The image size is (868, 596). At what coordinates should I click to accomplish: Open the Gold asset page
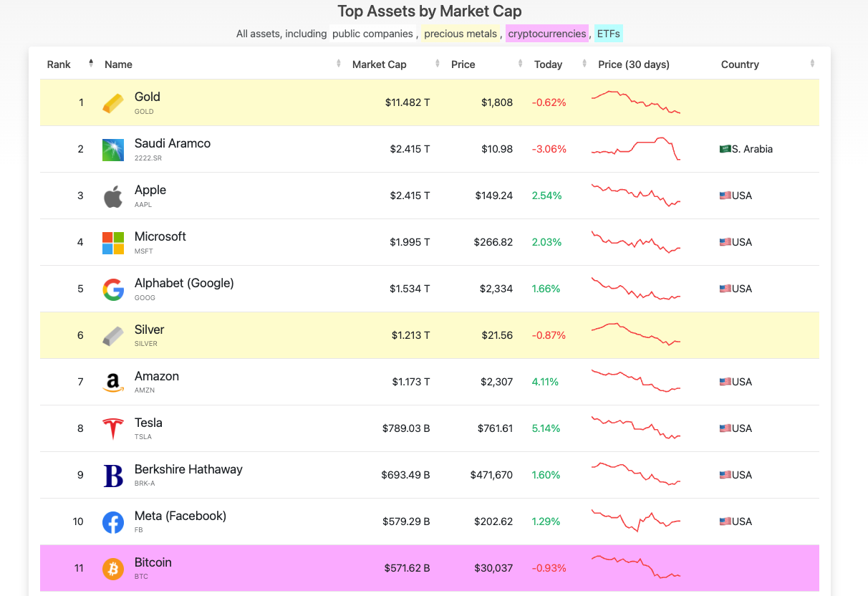point(148,97)
